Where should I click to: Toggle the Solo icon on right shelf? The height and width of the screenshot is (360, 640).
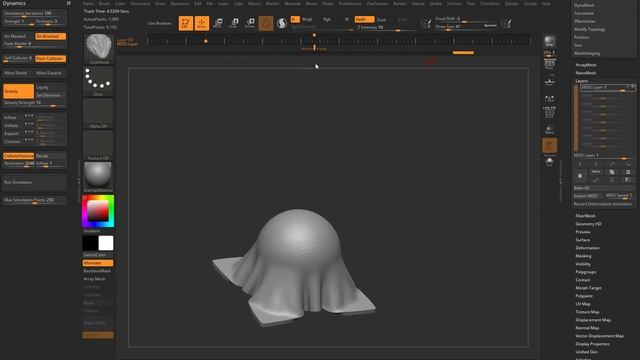pos(549,162)
